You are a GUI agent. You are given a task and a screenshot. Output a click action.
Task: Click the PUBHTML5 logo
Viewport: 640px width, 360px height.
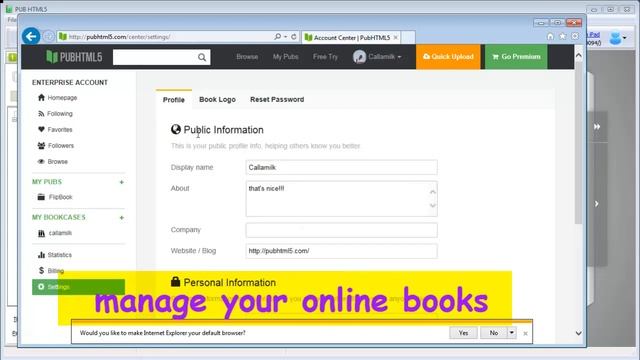pyautogui.click(x=74, y=57)
